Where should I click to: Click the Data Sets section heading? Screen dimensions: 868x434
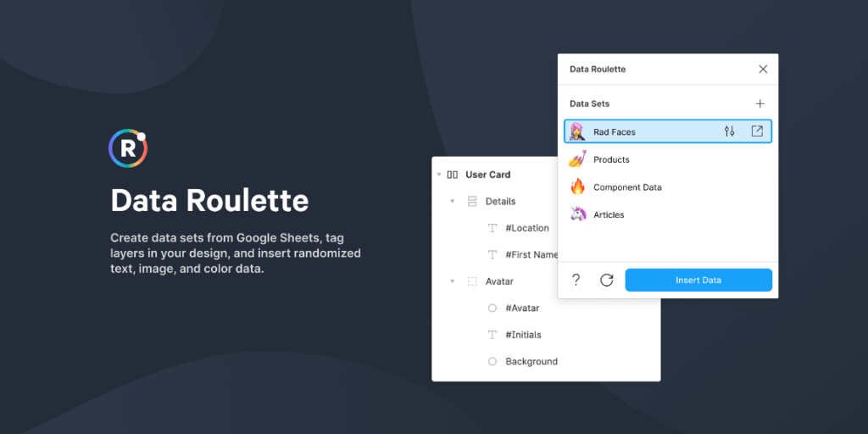[x=590, y=103]
